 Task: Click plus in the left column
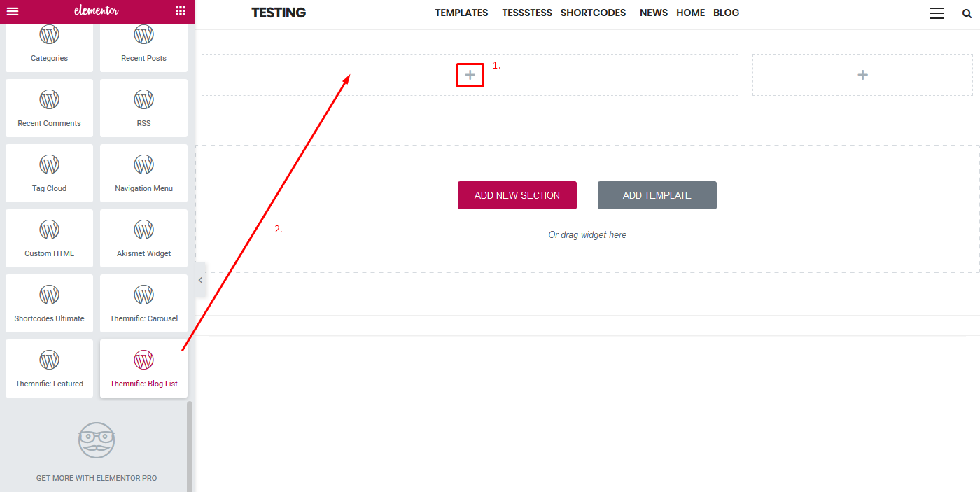470,75
